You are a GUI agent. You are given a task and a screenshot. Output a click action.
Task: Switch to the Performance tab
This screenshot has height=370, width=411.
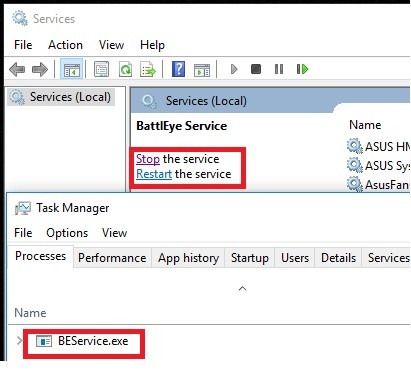[112, 258]
